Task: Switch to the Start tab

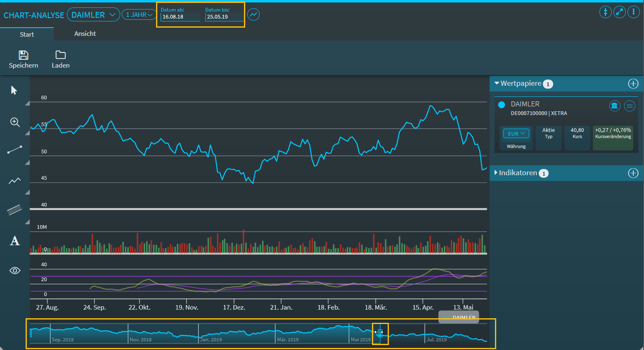Action: pos(27,35)
